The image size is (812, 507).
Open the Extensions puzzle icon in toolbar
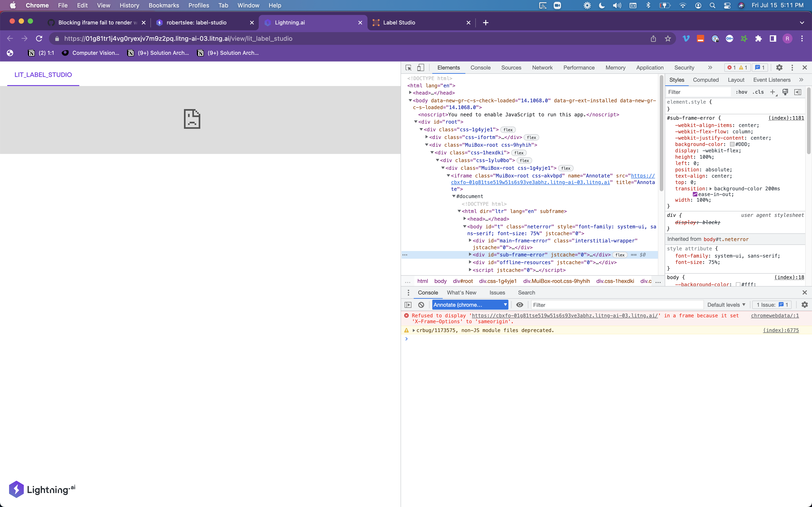point(759,38)
